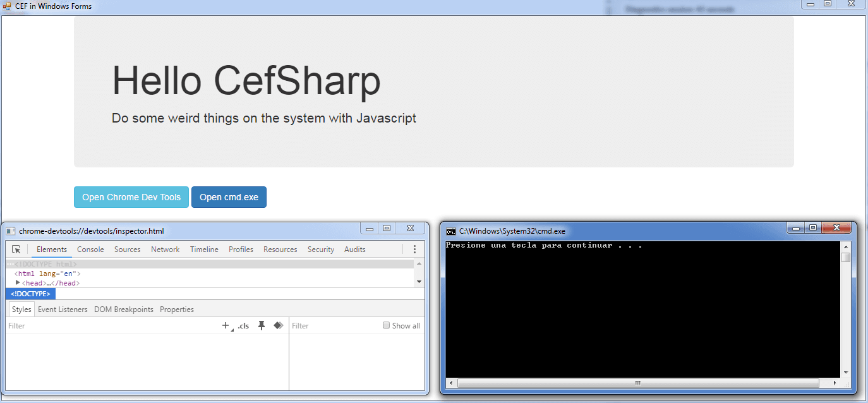Switch to the Console tab

[90, 249]
